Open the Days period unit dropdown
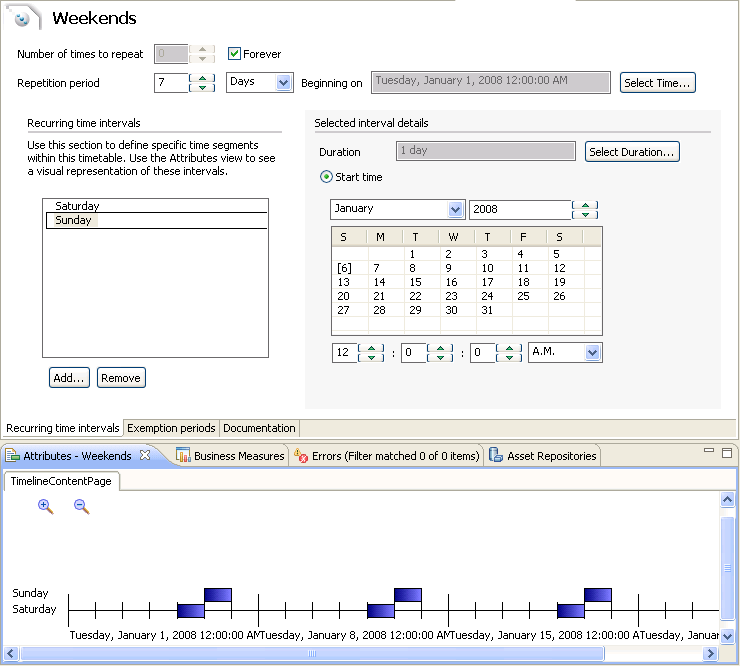Image resolution: width=740 pixels, height=666 pixels. pyautogui.click(x=283, y=83)
